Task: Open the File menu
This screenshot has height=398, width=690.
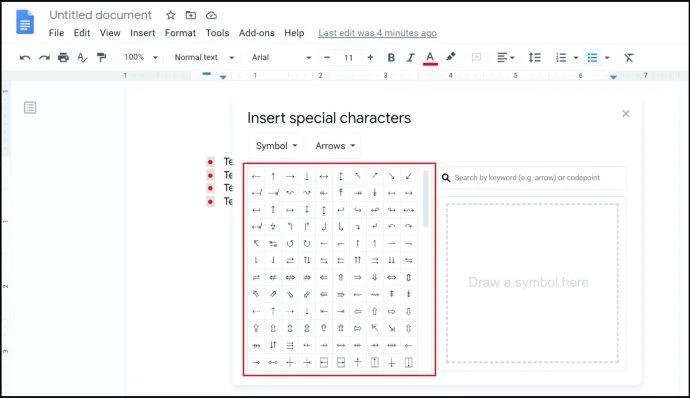Action: (56, 33)
